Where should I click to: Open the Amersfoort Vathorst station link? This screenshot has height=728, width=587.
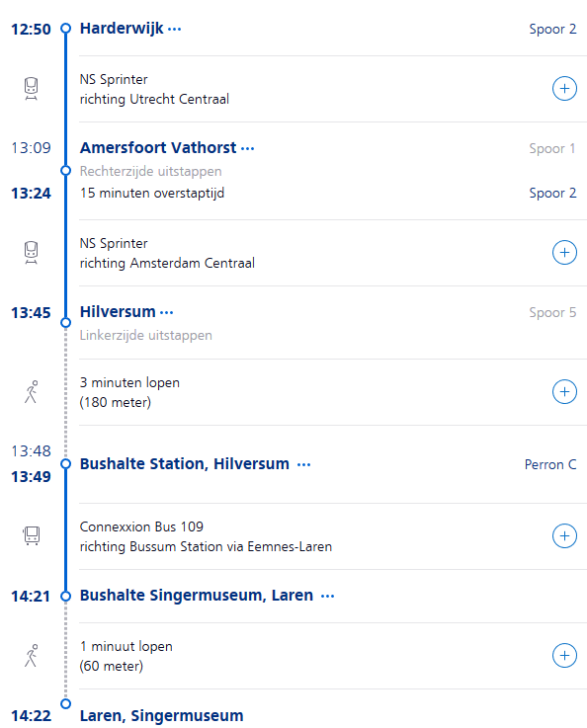pos(158,147)
